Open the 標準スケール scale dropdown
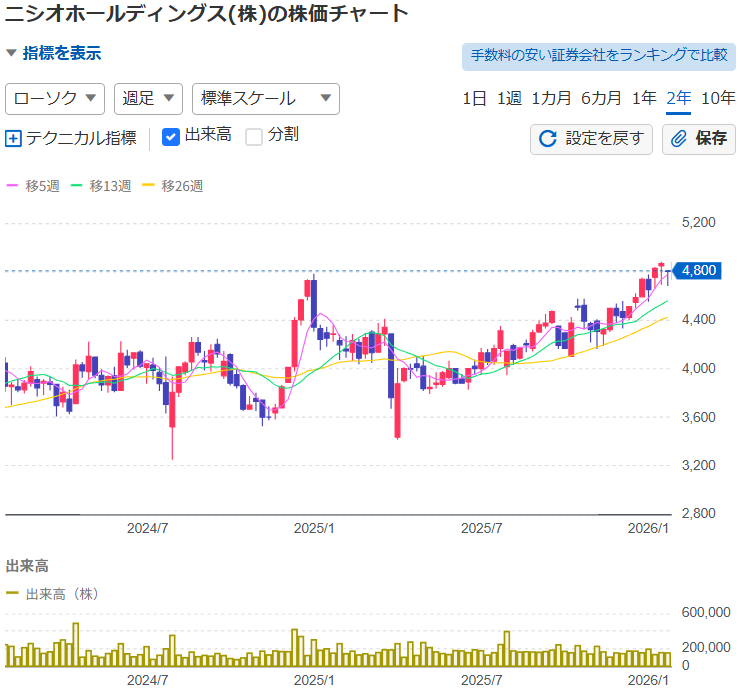The image size is (744, 691). coord(265,98)
